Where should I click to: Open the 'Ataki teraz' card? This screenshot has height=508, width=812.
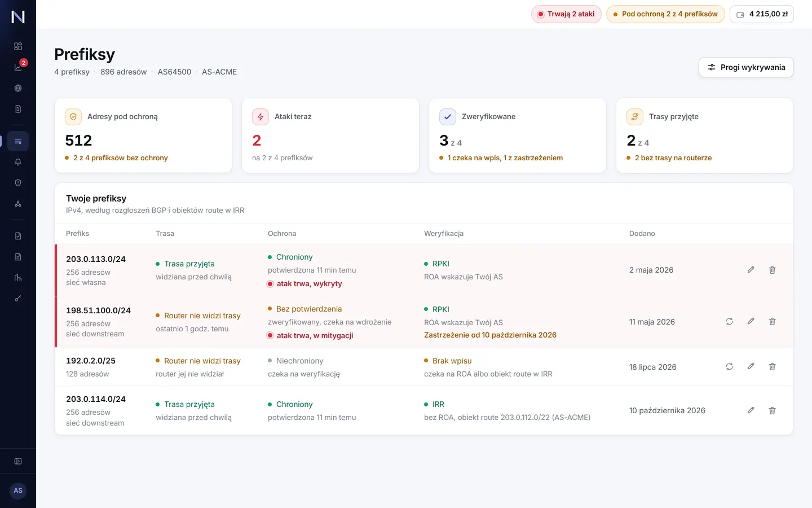(330, 135)
